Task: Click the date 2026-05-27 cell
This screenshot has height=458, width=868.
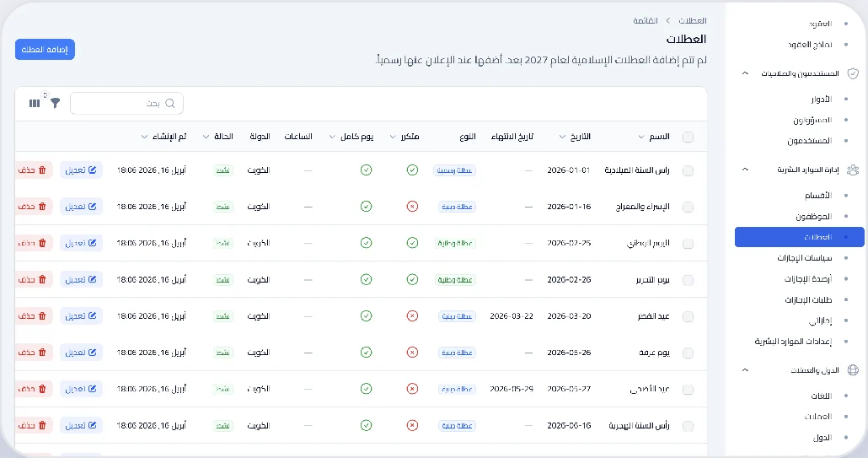Action: coord(569,390)
